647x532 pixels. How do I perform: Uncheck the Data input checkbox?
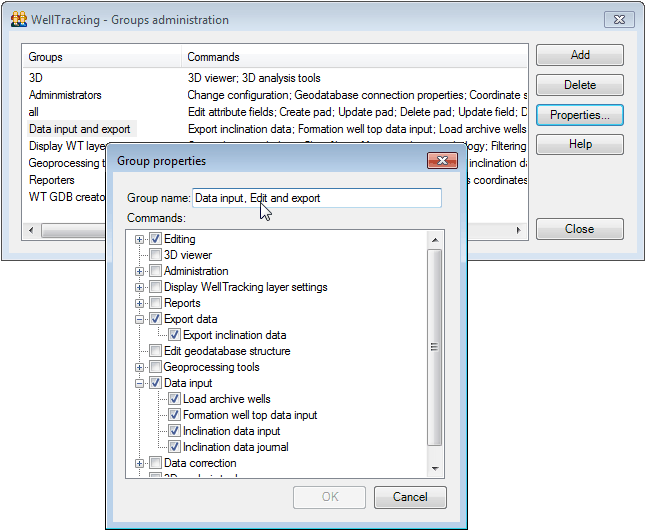[x=156, y=383]
